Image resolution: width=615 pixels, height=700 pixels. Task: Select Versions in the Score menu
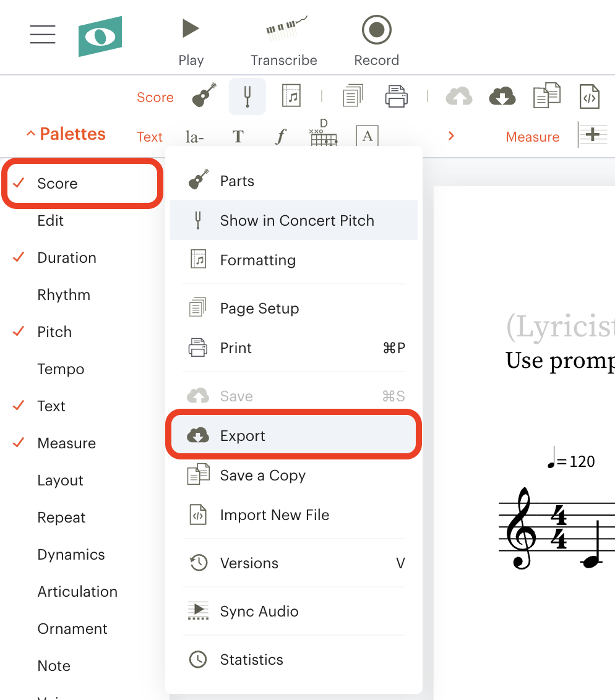(x=249, y=563)
